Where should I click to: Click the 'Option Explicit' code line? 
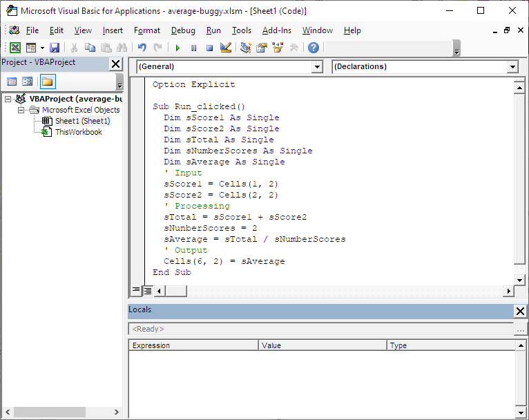[193, 84]
